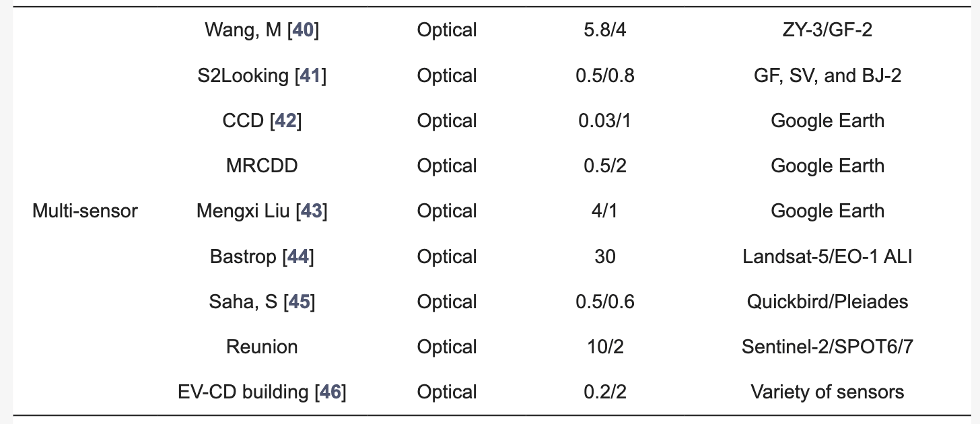This screenshot has height=424, width=980.
Task: Select the ZY-3/GF-2 sensor cell
Action: [x=827, y=30]
